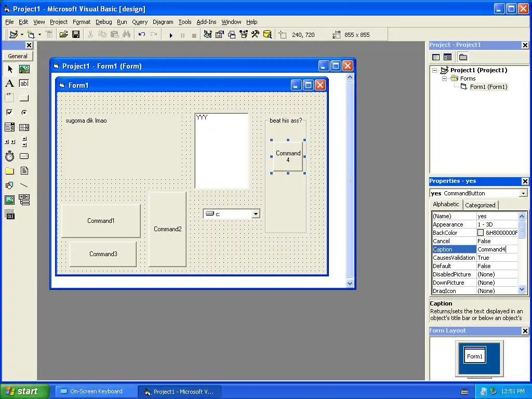The height and width of the screenshot is (399, 532).
Task: Select the OLE container tool
Action: pos(10,215)
